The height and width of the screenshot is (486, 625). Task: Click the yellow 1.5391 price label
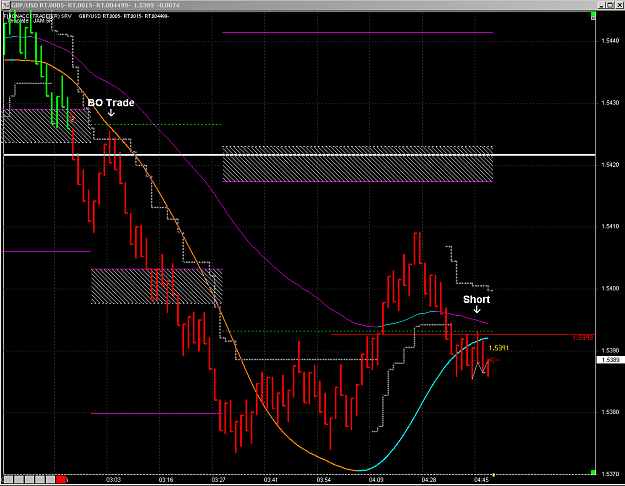pyautogui.click(x=499, y=348)
